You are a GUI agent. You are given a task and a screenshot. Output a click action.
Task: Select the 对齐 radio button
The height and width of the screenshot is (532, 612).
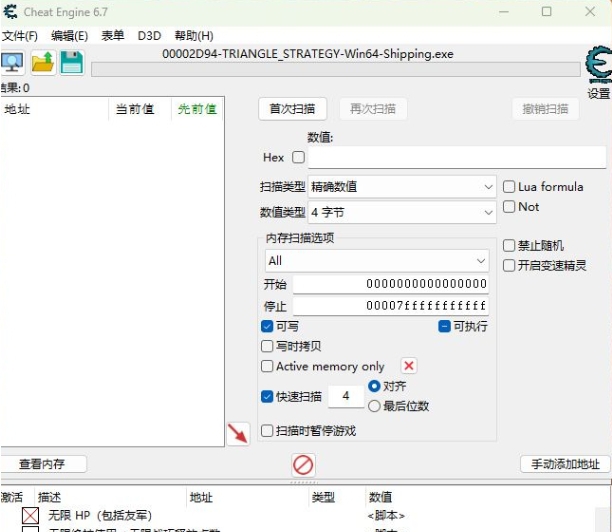pos(374,386)
